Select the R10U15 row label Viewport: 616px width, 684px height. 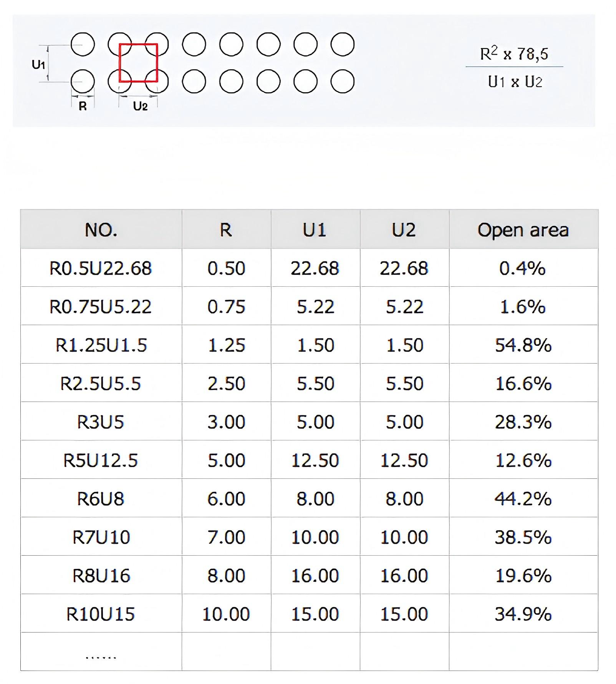[x=101, y=614]
